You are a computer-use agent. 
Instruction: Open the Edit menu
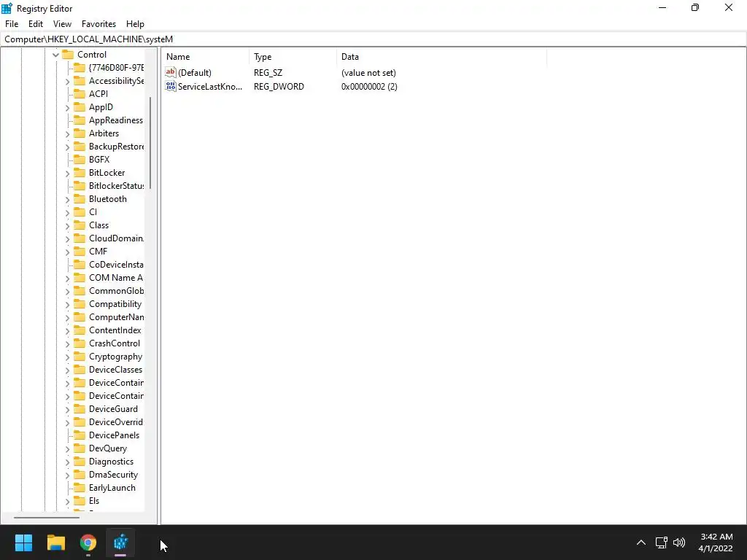(x=35, y=24)
